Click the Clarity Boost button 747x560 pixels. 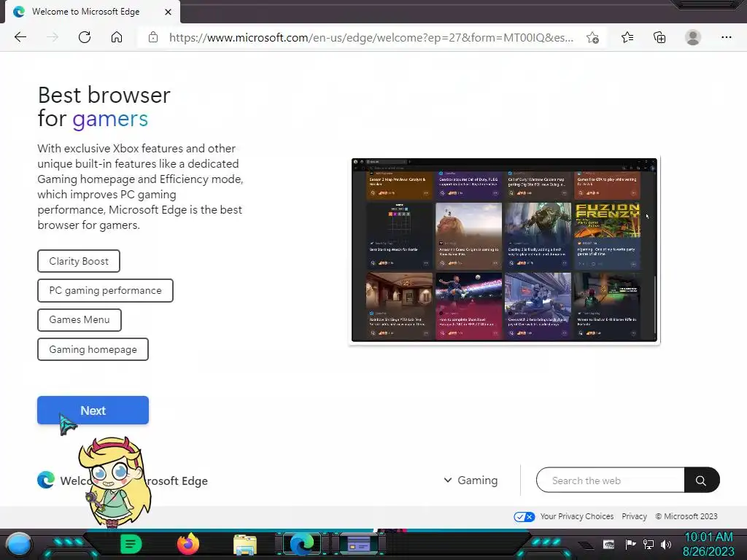pyautogui.click(x=79, y=261)
